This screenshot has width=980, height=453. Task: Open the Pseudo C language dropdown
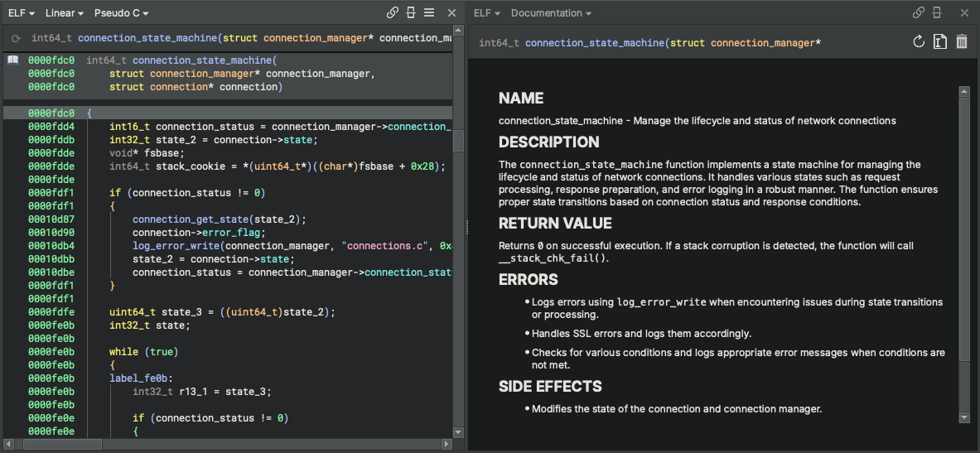coord(121,12)
